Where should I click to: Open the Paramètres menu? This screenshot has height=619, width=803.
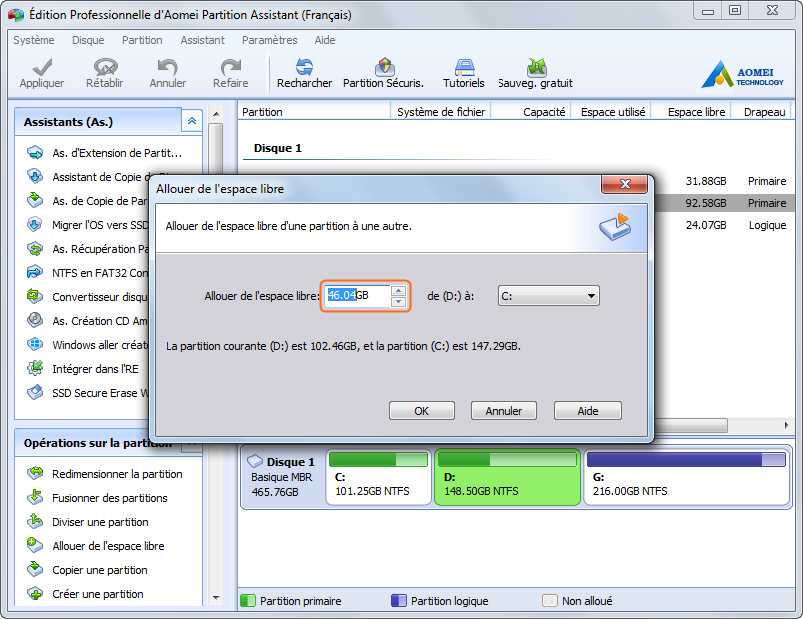click(x=269, y=40)
